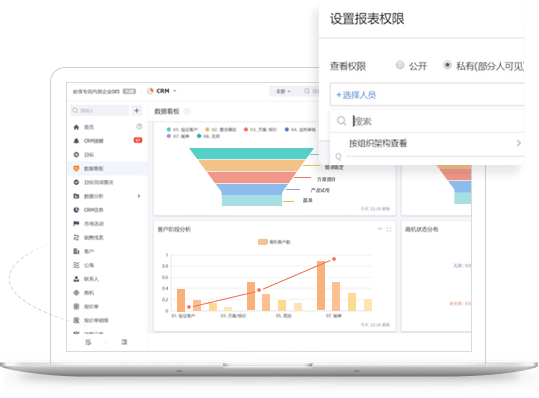
Task: Open 公海 waves icon in sidebar
Action: 76,265
